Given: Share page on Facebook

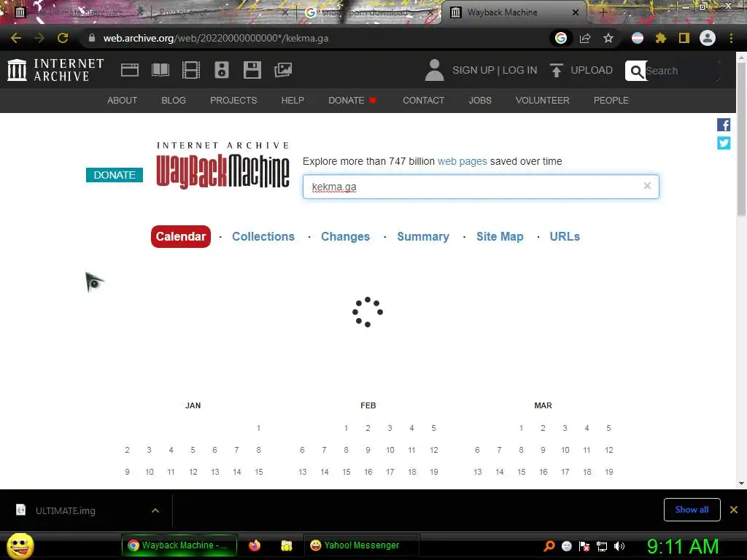Looking at the screenshot, I should coord(724,125).
